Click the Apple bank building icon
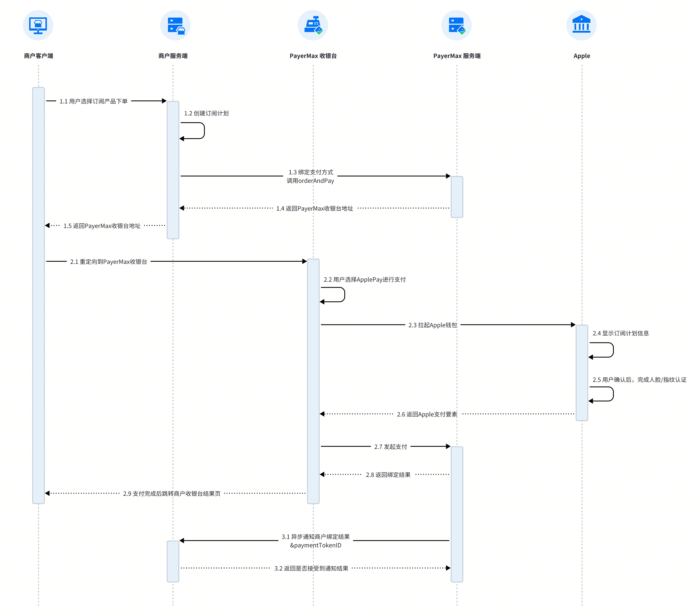Screen dimensions: 697x616 (581, 25)
